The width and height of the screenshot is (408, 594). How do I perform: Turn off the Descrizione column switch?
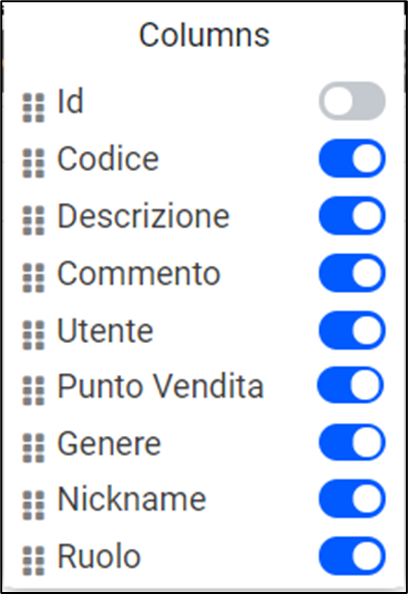(x=352, y=216)
